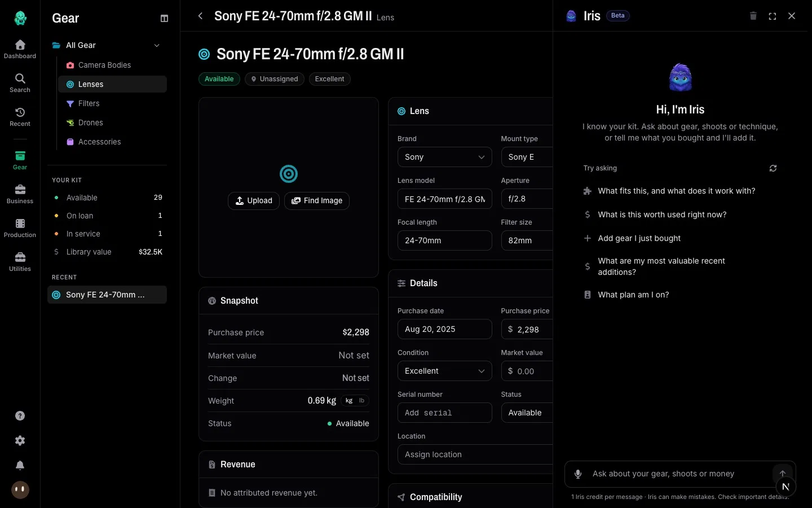This screenshot has width=812, height=508.
Task: Start voice input with the microphone icon
Action: (578, 474)
